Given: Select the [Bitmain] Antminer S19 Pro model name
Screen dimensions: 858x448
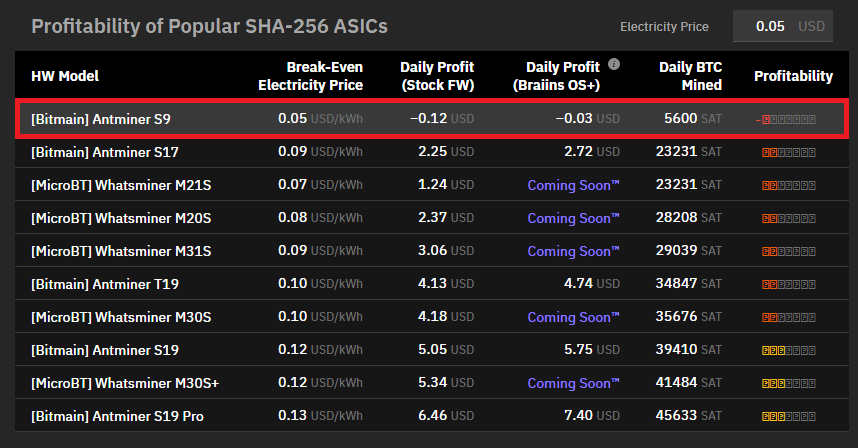Looking at the screenshot, I should tap(117, 416).
